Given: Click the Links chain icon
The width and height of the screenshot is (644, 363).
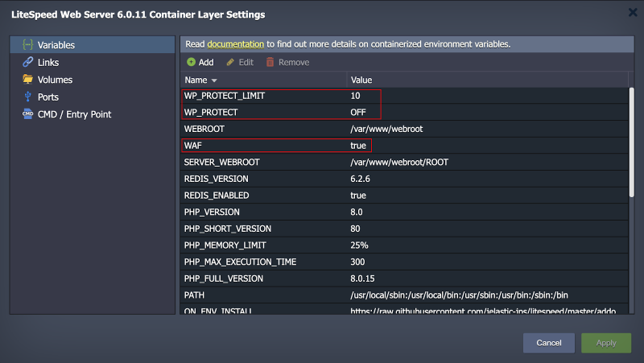Looking at the screenshot, I should 27,62.
